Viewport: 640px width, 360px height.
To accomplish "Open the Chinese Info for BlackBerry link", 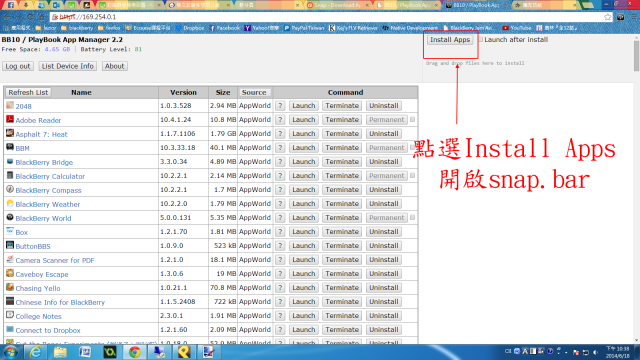I will click(x=60, y=302).
